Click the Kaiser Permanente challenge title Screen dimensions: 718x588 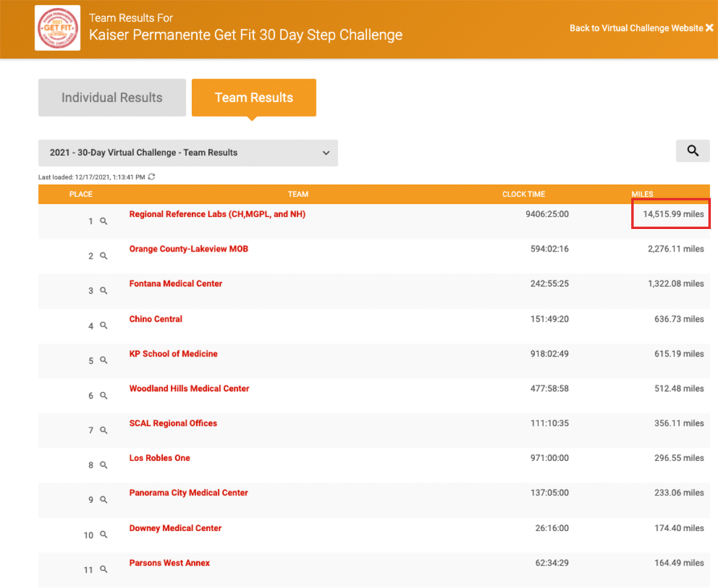coord(245,35)
